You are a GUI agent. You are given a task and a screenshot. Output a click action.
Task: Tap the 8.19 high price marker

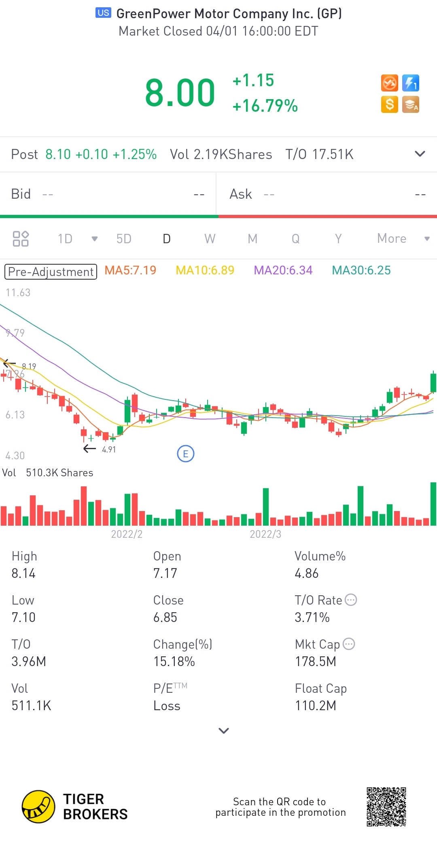[x=29, y=366]
